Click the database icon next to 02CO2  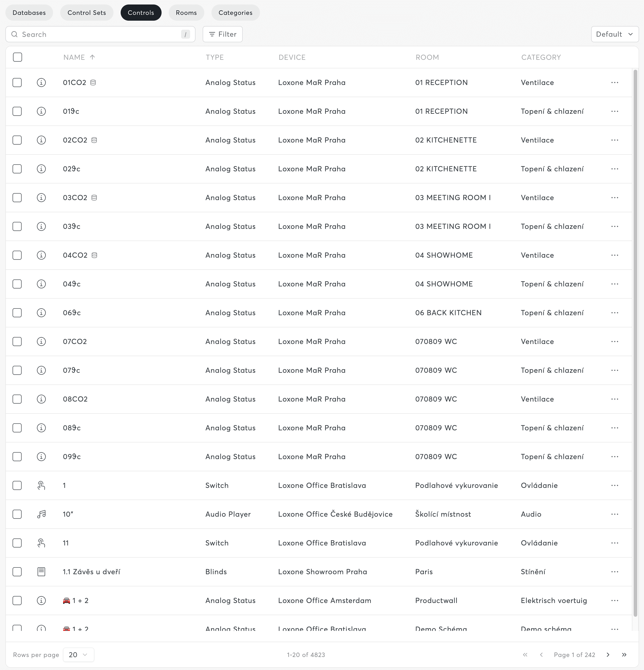coord(94,140)
